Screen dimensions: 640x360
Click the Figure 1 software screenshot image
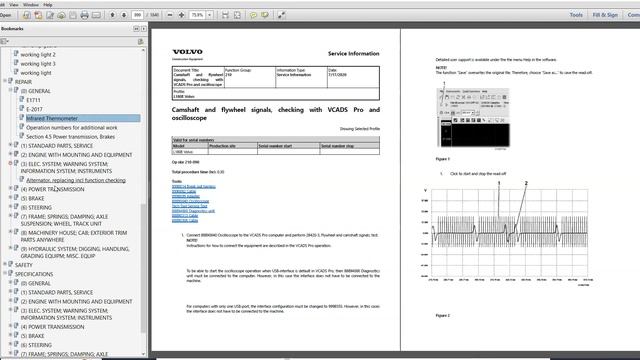click(x=473, y=118)
